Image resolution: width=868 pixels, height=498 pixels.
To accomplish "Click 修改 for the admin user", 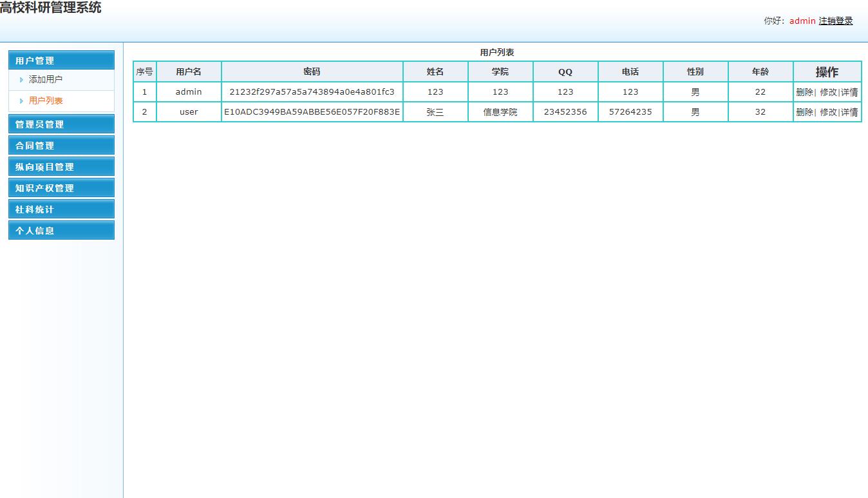I will (828, 92).
